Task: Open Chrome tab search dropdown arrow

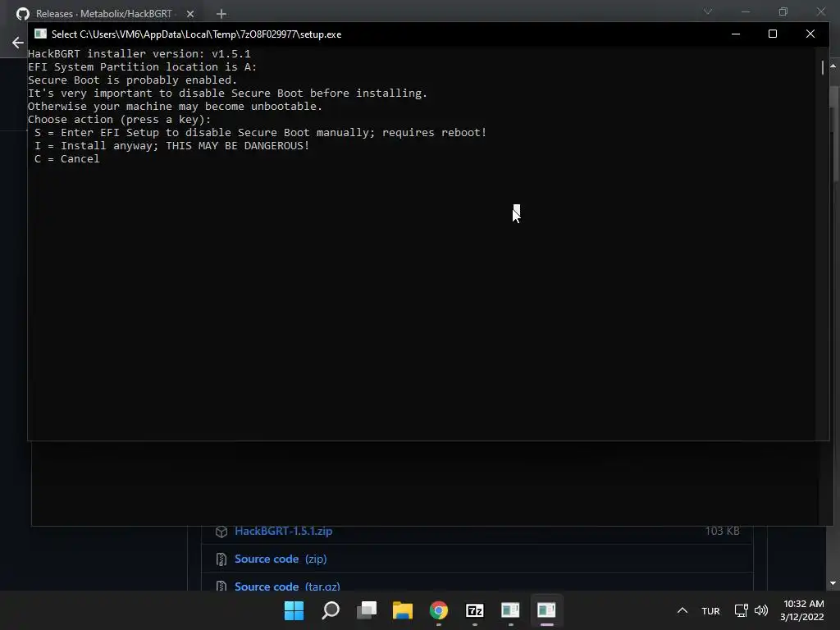Action: [708, 11]
